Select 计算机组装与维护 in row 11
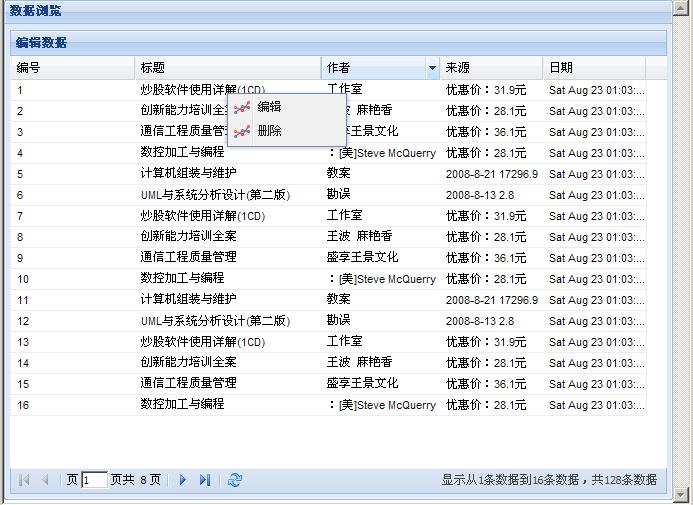Screen dimensions: 693x505 [x=188, y=299]
